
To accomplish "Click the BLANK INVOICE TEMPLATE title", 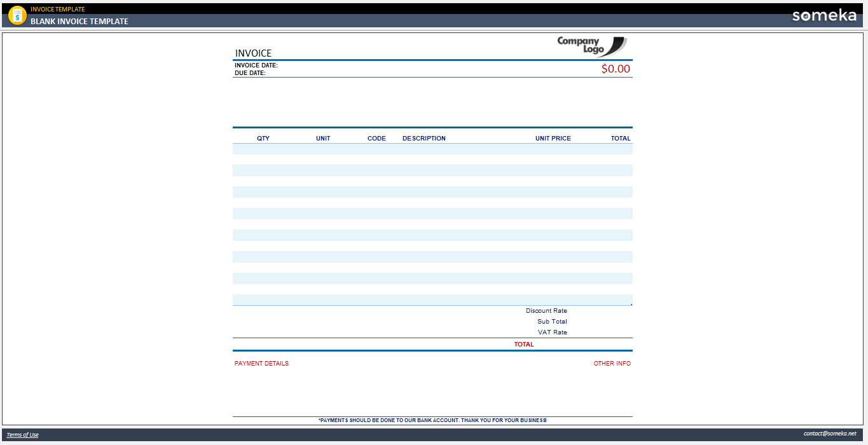I will point(79,21).
